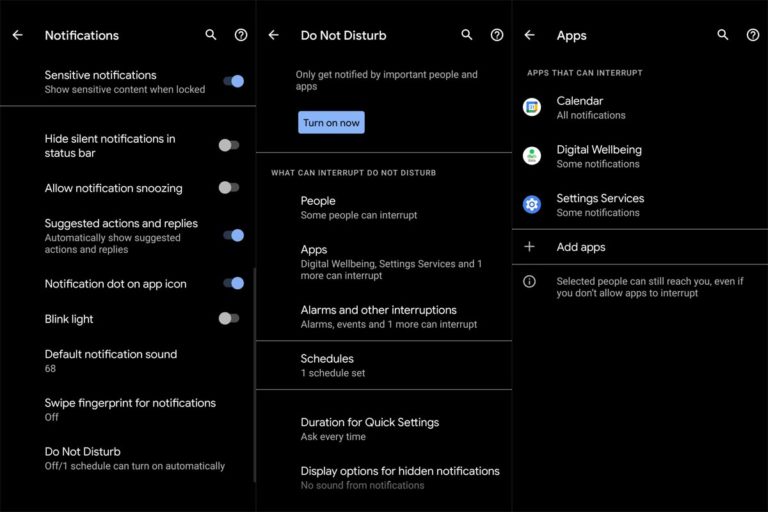Enable the Blink light switch
This screenshot has width=768, height=512.
click(229, 318)
